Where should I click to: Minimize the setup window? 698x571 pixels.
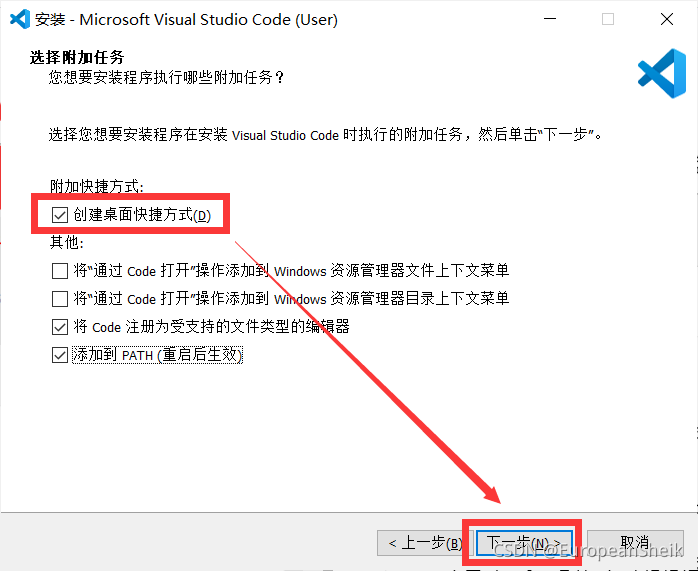tap(550, 19)
